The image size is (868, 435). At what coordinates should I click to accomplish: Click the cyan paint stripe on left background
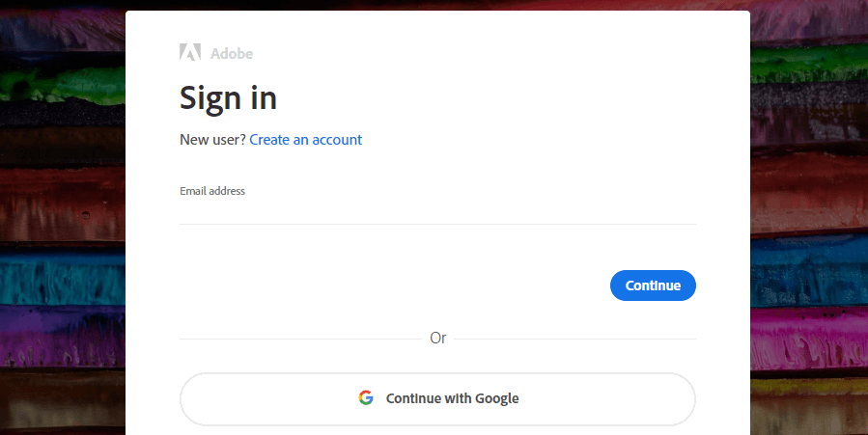click(x=63, y=277)
